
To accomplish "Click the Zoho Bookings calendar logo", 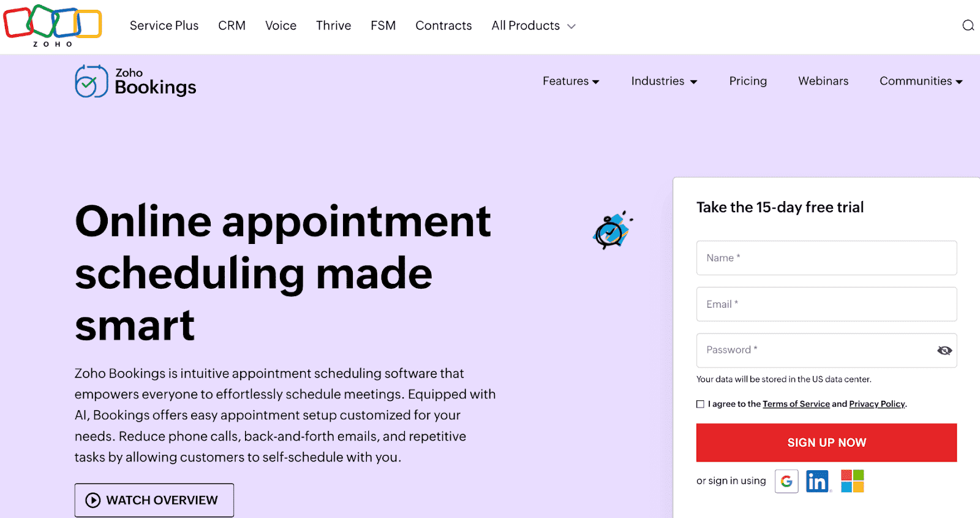I will (x=92, y=80).
